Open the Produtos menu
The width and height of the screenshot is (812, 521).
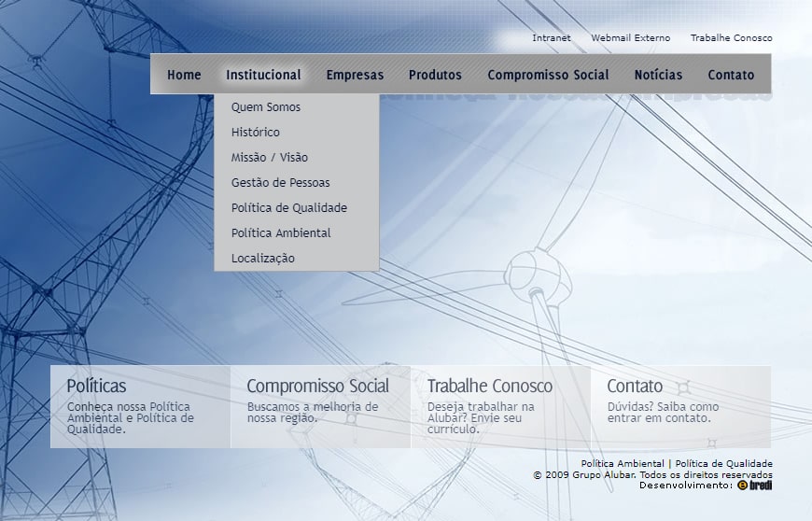tap(435, 75)
